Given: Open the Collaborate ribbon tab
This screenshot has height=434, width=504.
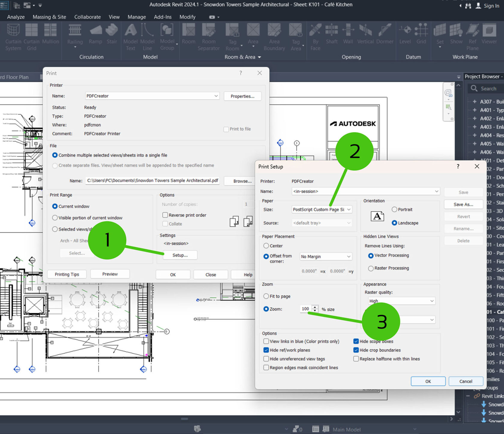Looking at the screenshot, I should pyautogui.click(x=87, y=17).
